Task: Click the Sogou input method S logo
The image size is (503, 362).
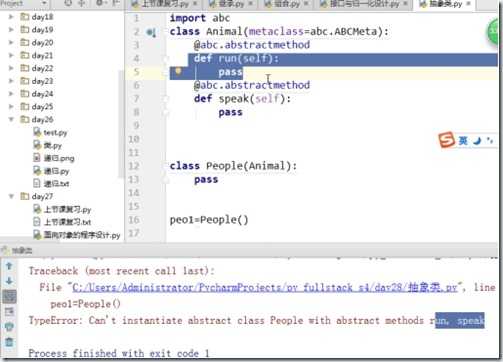Action: click(x=447, y=140)
